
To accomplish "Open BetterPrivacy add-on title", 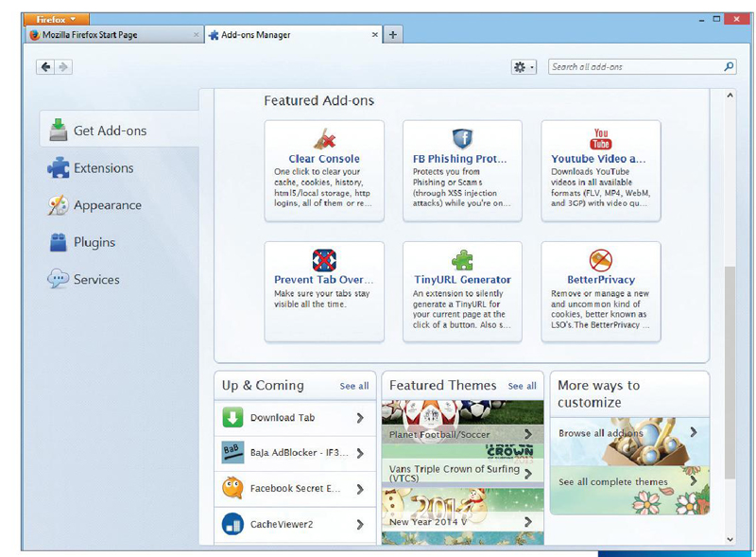I will pos(601,280).
